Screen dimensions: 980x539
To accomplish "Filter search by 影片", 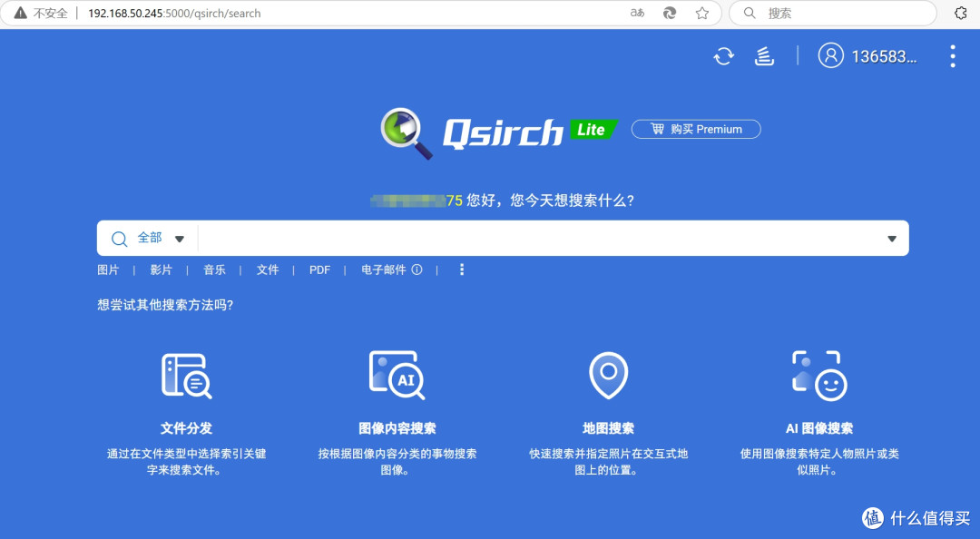I will click(161, 269).
